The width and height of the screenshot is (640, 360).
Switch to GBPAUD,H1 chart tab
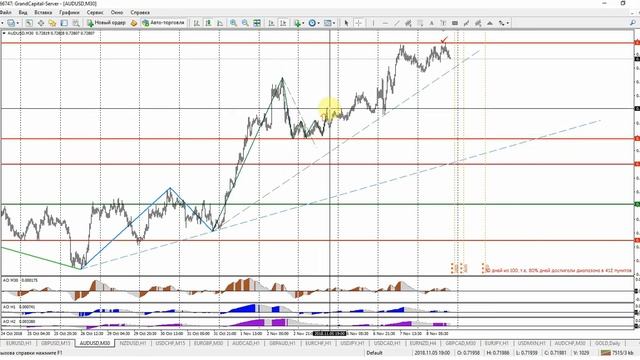282,343
